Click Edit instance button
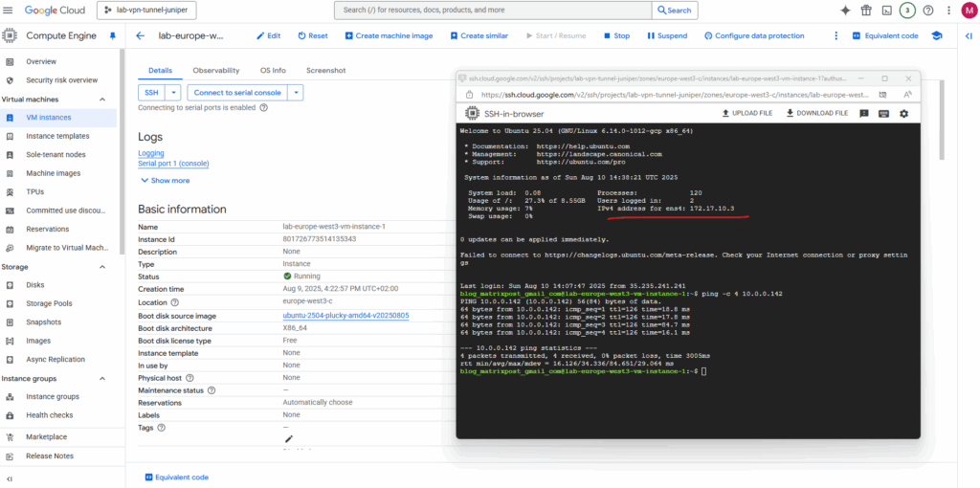980x488 pixels. point(268,35)
